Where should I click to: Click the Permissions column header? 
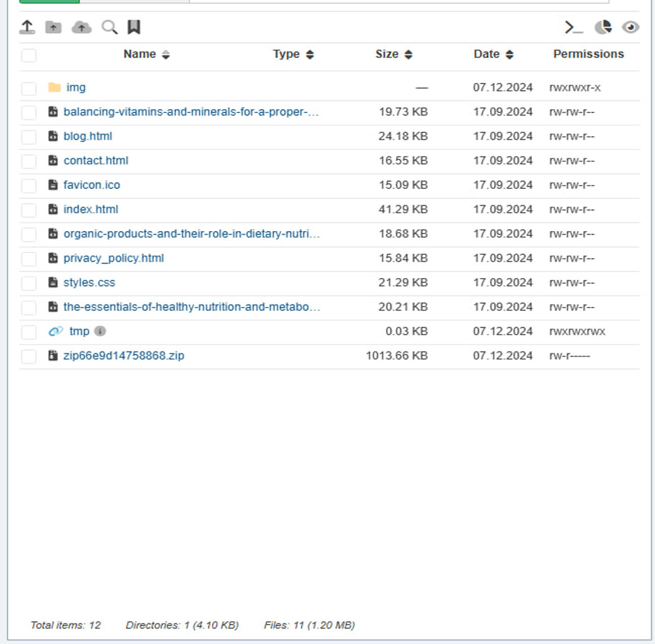coord(588,54)
